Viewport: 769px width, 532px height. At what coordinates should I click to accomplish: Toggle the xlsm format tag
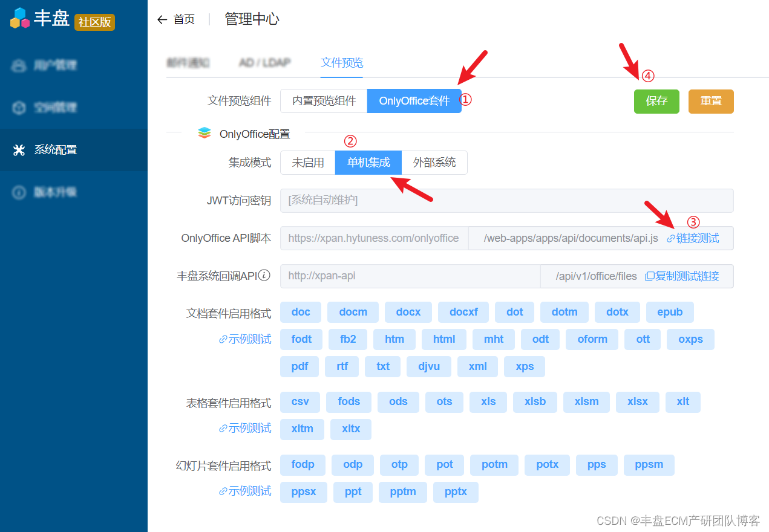click(x=586, y=401)
